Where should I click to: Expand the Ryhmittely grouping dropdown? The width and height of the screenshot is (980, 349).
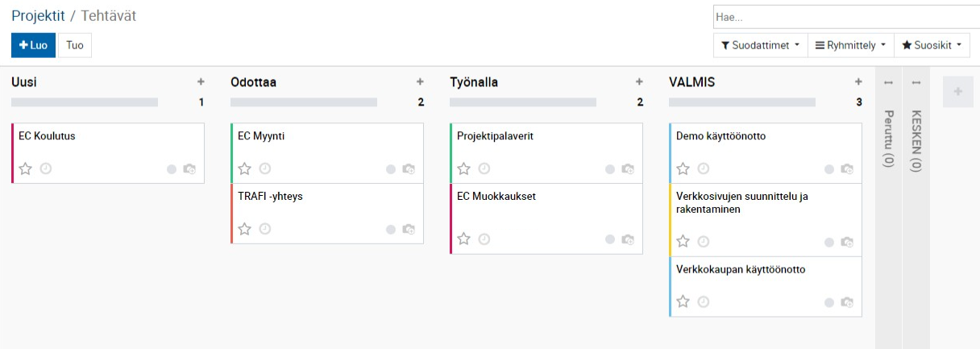pyautogui.click(x=850, y=45)
